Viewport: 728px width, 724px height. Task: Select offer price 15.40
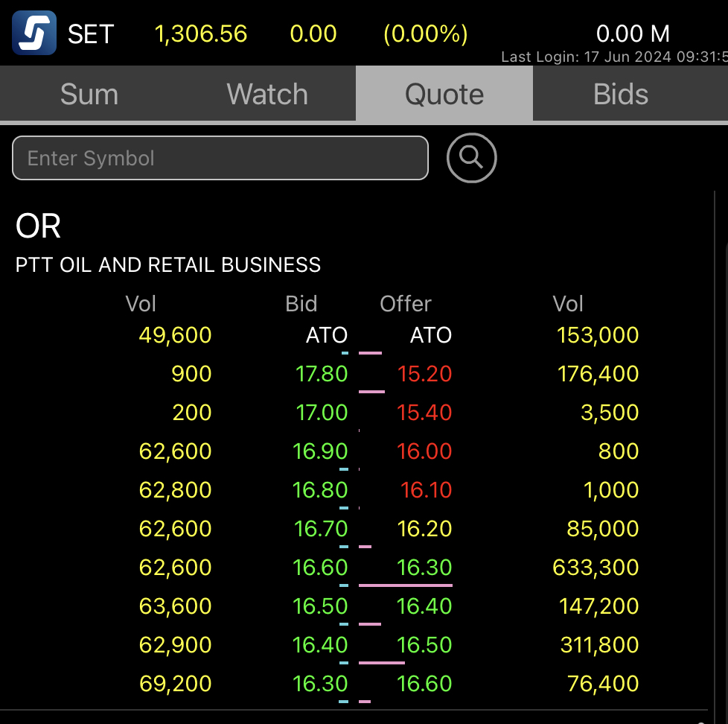point(424,413)
